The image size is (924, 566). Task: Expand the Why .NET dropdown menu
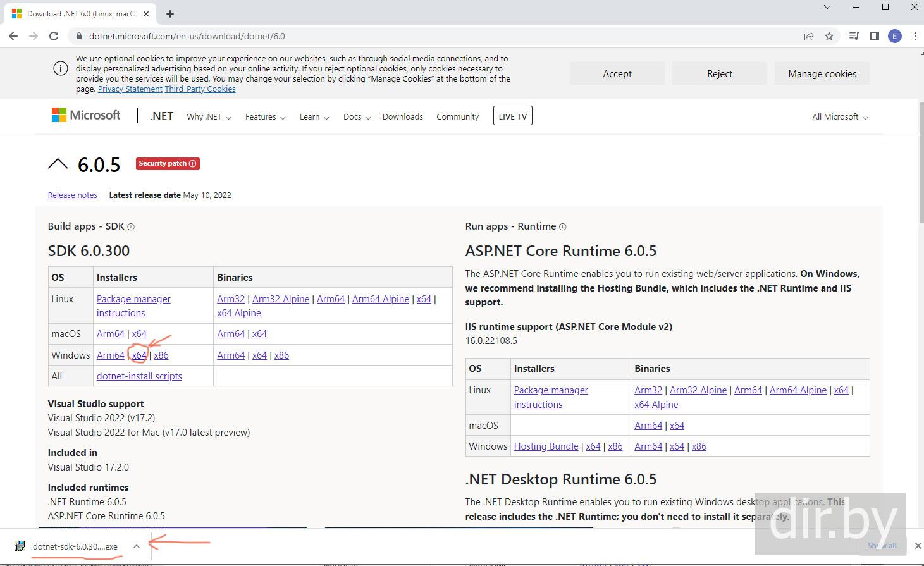pos(209,117)
